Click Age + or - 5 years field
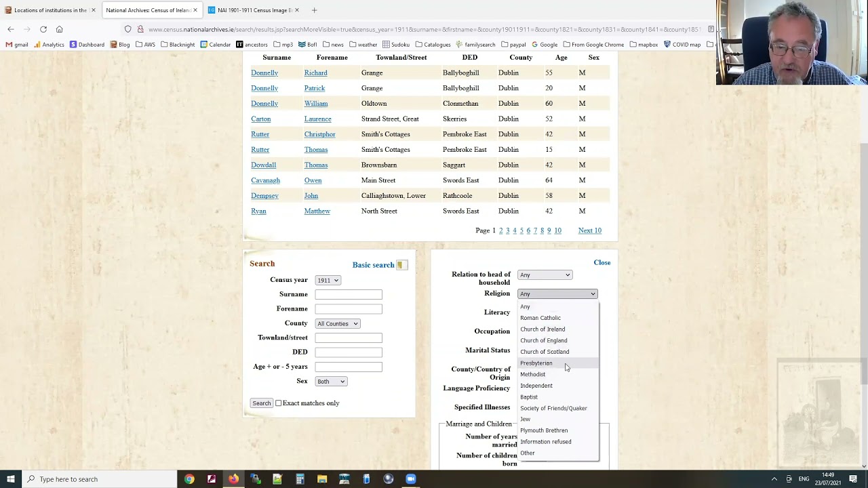Image resolution: width=868 pixels, height=488 pixels. tap(349, 367)
